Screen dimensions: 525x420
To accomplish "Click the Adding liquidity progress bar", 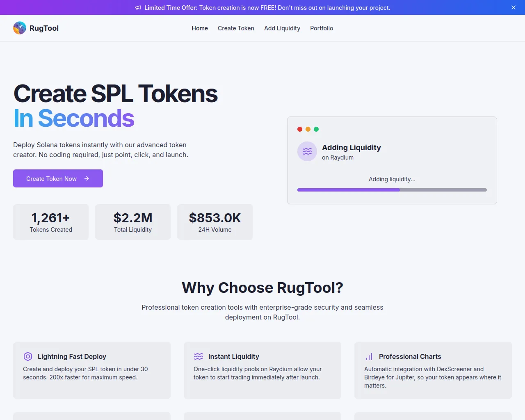I will click(x=392, y=190).
